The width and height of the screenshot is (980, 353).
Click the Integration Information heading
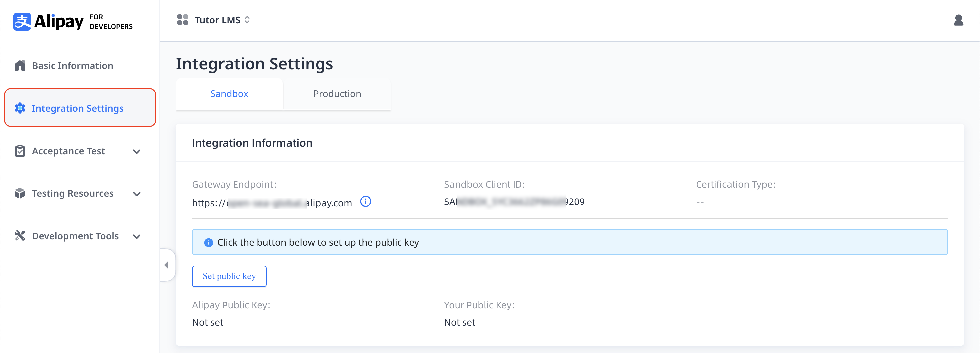coord(252,143)
